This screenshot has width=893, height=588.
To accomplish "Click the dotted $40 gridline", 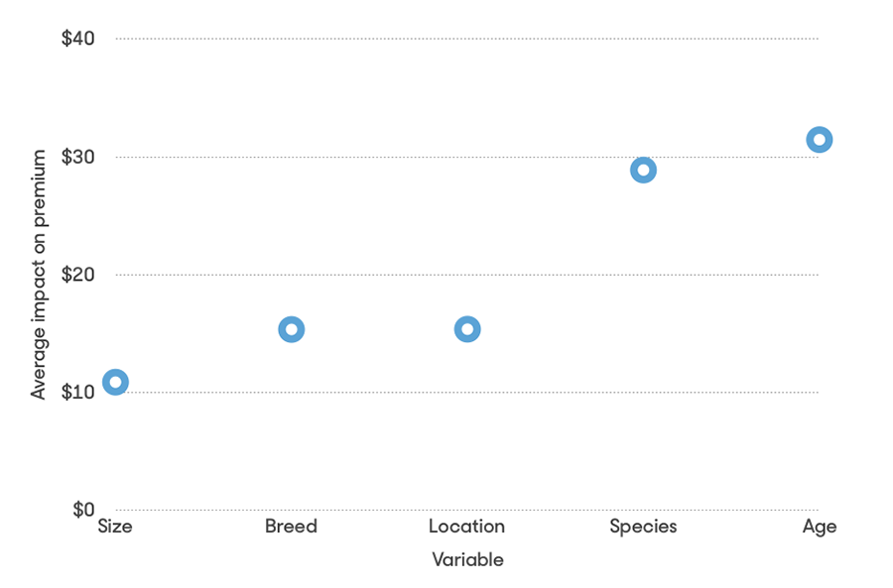I will click(x=466, y=39).
